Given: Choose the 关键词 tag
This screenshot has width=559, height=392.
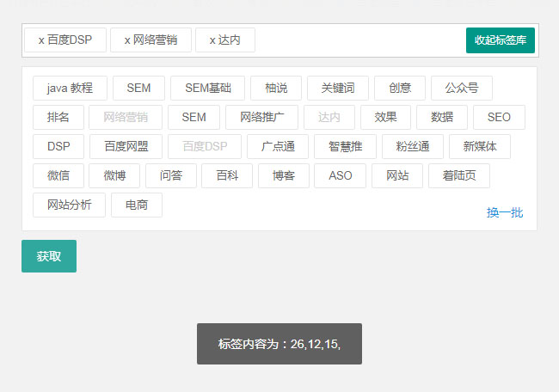Looking at the screenshot, I should click(x=337, y=89).
